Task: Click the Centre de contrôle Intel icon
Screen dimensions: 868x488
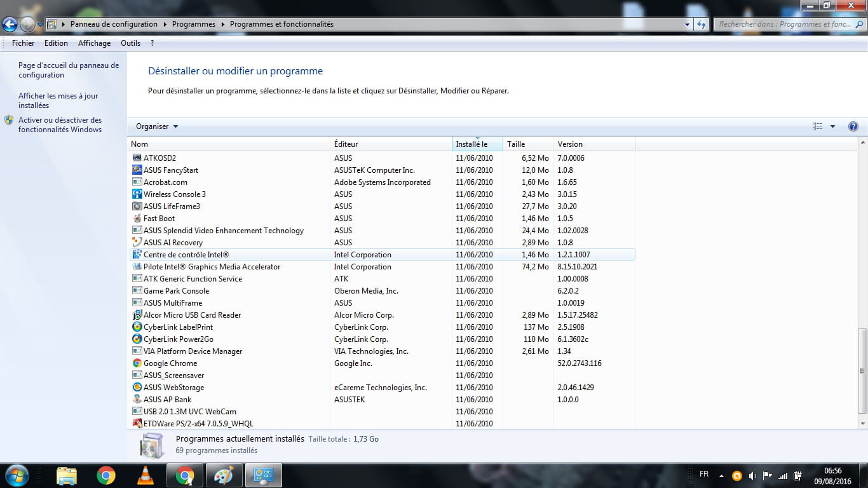Action: 137,254
